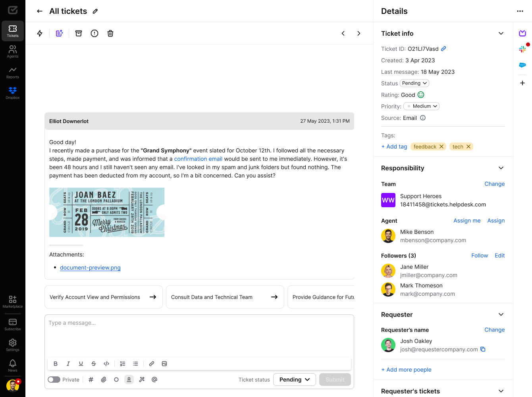This screenshot has width=532, height=397.
Task: Open the document-preview.png attachment
Action: [x=90, y=268]
